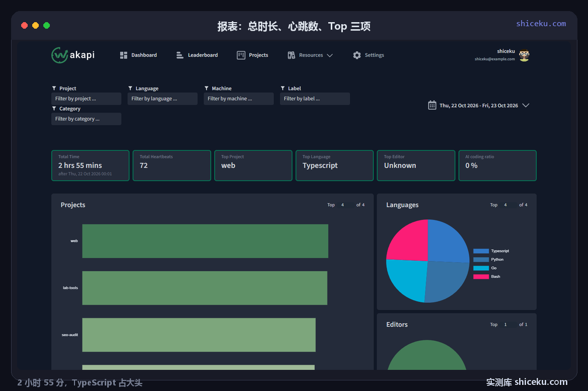Click the Projects chart heading
588x391 pixels.
[73, 205]
